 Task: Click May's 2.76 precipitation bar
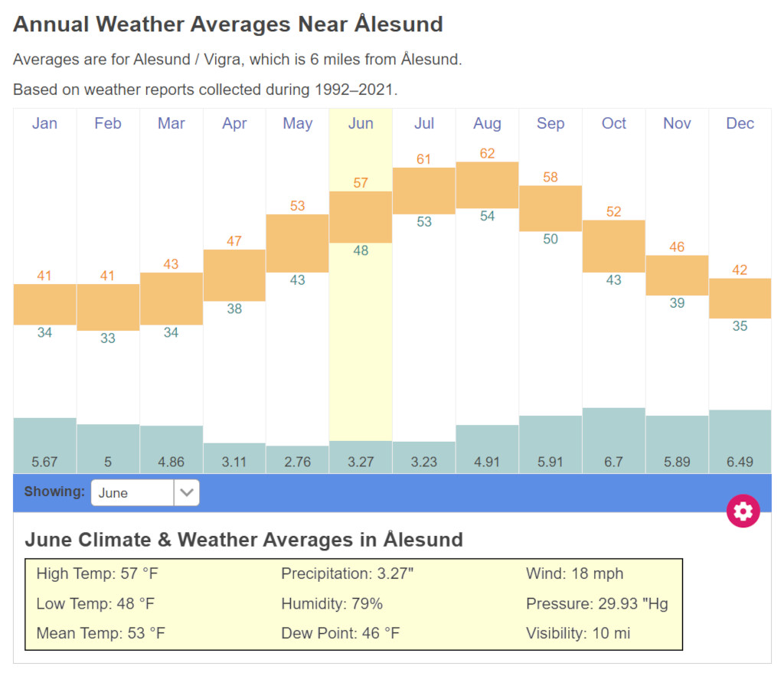click(297, 459)
